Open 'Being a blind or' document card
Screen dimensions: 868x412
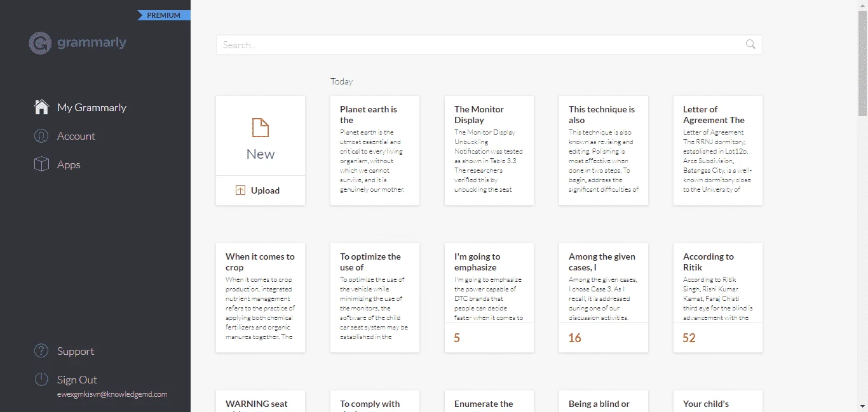click(604, 401)
